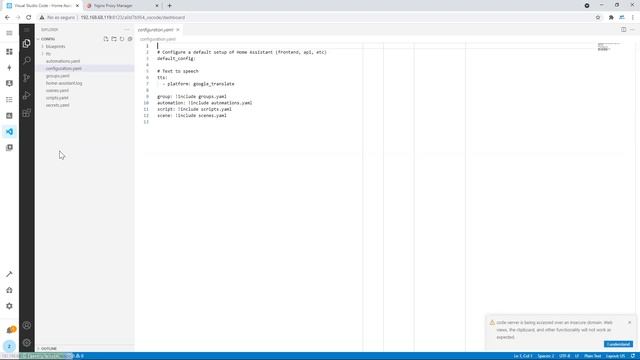640x360 pixels.
Task: Click the status bar feedback icon
Action: [x=633, y=356]
